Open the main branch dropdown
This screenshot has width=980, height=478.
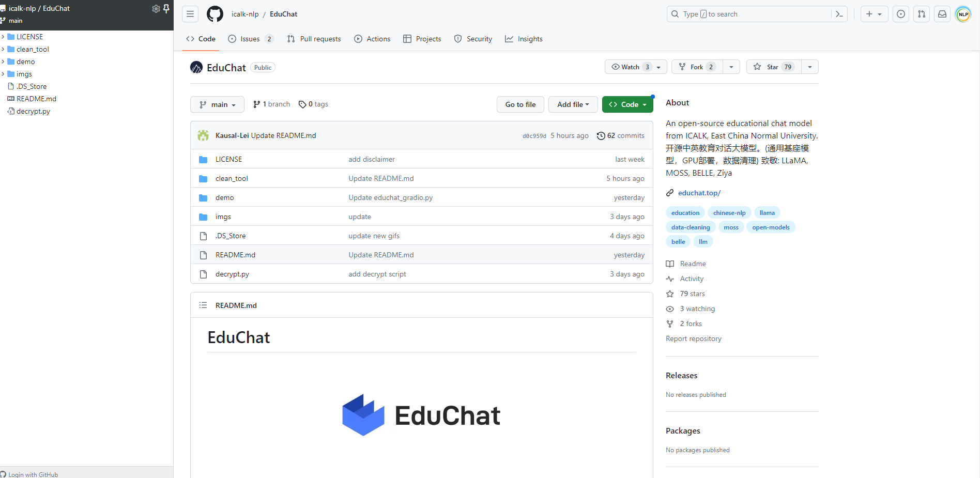coord(217,104)
